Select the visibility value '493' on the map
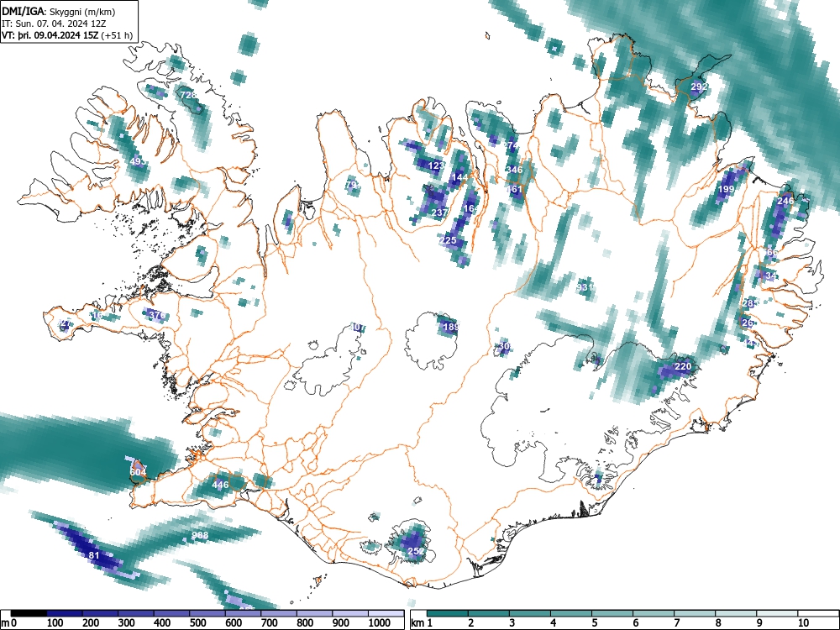 (137, 161)
